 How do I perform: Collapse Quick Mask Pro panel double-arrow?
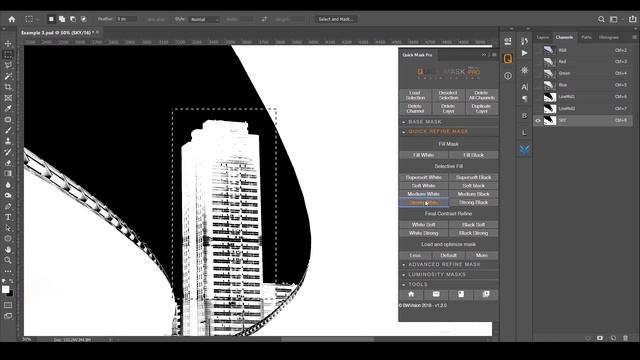(484, 55)
